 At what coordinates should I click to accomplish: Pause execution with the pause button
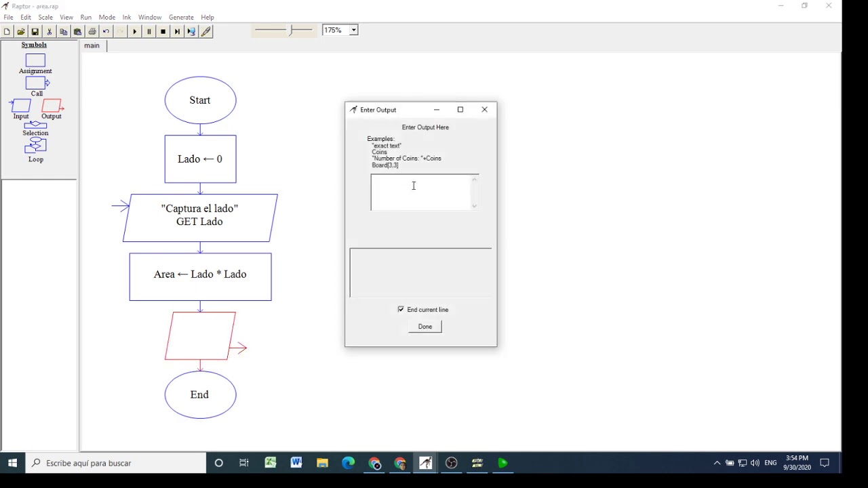coord(149,31)
